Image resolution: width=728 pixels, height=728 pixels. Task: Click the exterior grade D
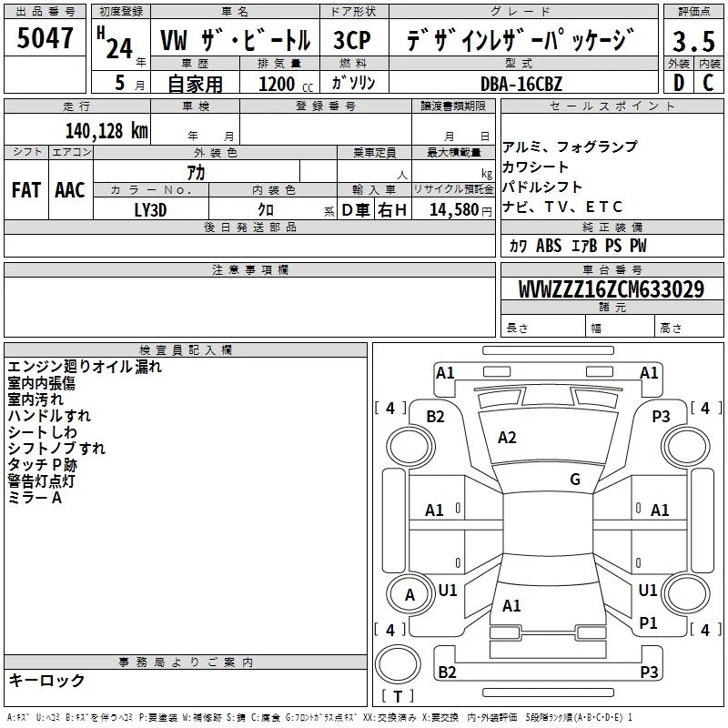click(679, 83)
